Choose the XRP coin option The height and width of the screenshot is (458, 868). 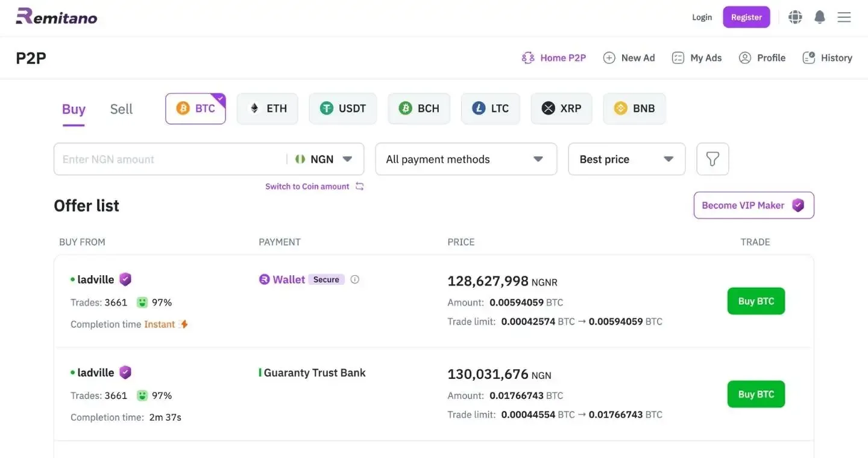[x=561, y=109]
